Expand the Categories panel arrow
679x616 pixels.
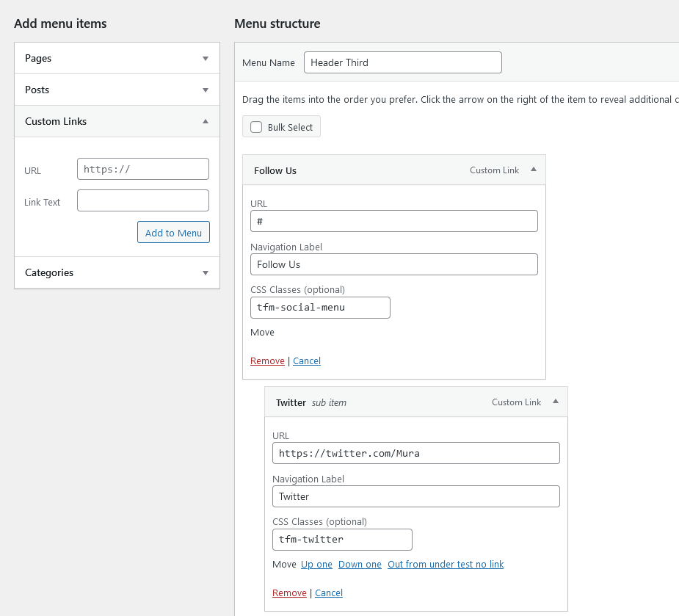pyautogui.click(x=206, y=273)
